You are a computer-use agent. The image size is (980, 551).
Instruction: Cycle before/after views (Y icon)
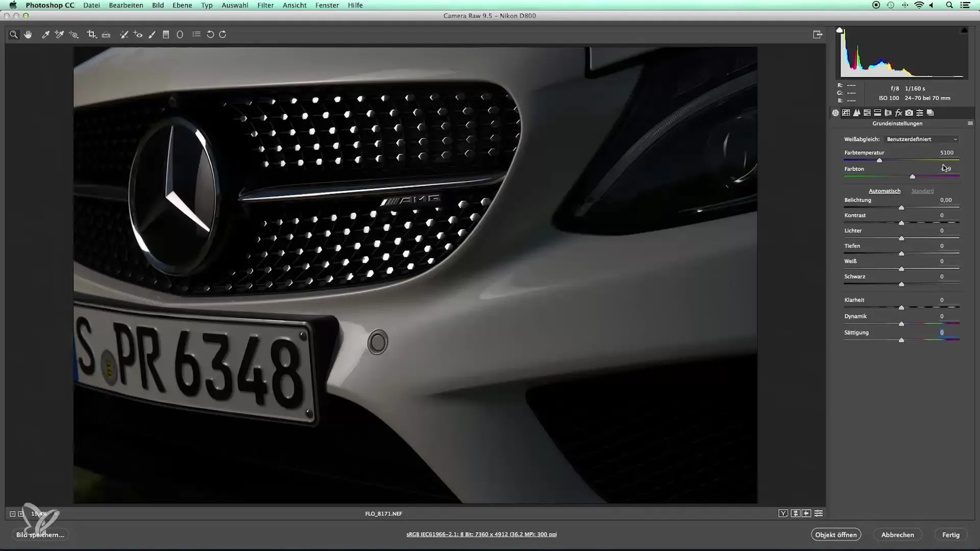(783, 514)
